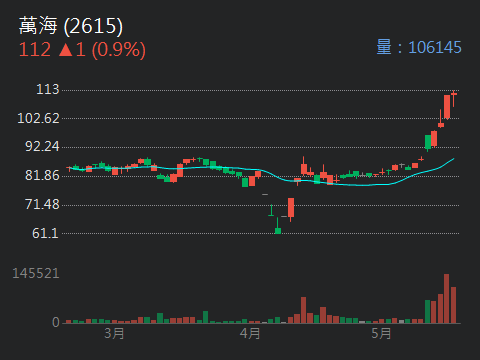Click the stock title 萬海 (2615)

click(71, 26)
